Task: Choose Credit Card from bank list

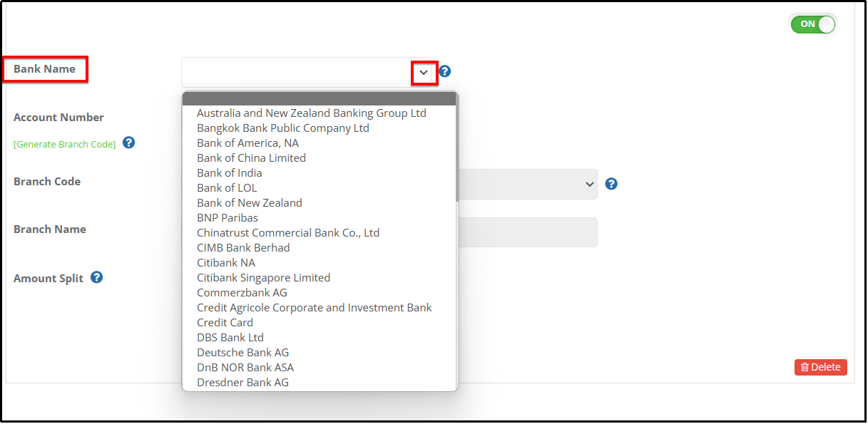Action: pyautogui.click(x=225, y=323)
